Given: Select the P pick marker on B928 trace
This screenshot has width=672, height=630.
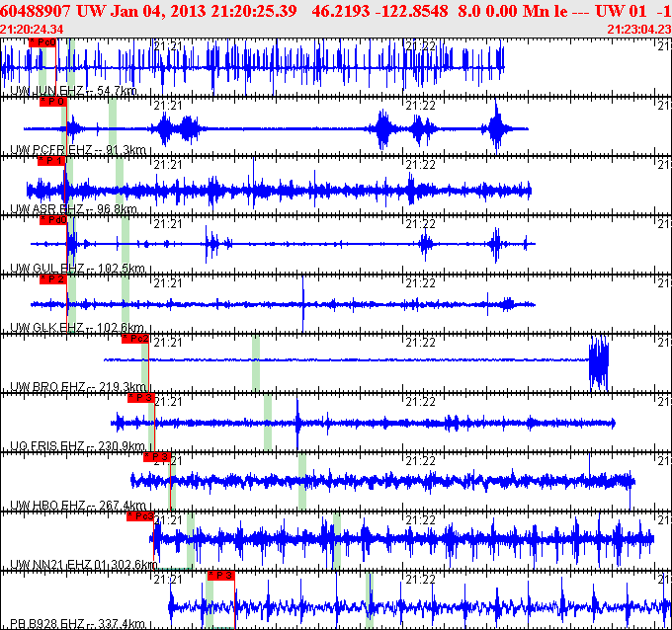Looking at the screenshot, I should 220,576.
